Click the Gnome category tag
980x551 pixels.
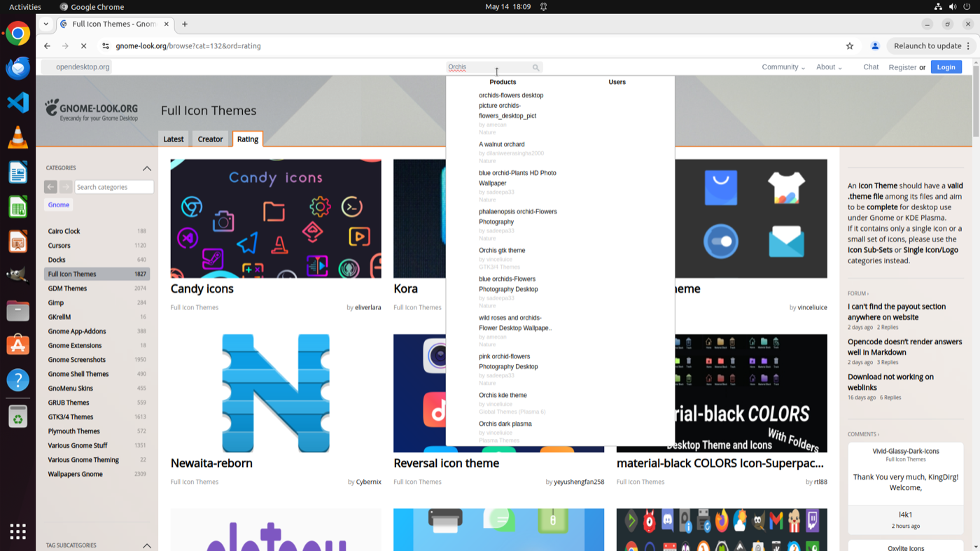pos(59,205)
